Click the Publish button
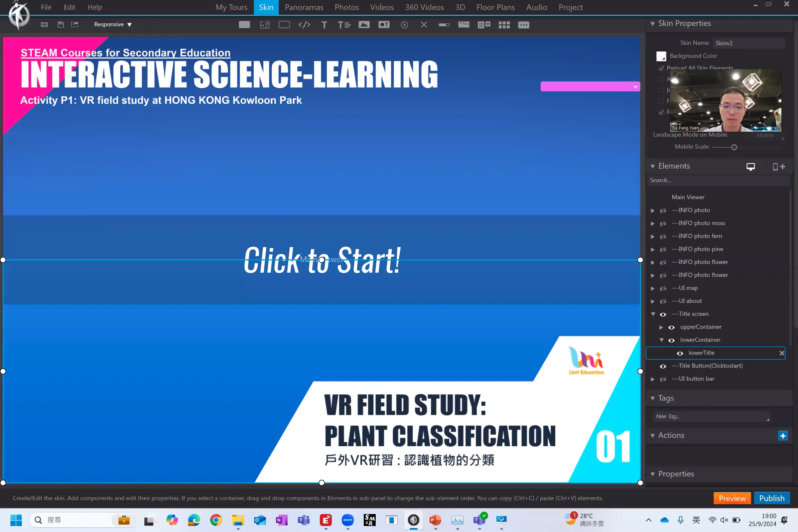This screenshot has width=798, height=532. coord(772,498)
